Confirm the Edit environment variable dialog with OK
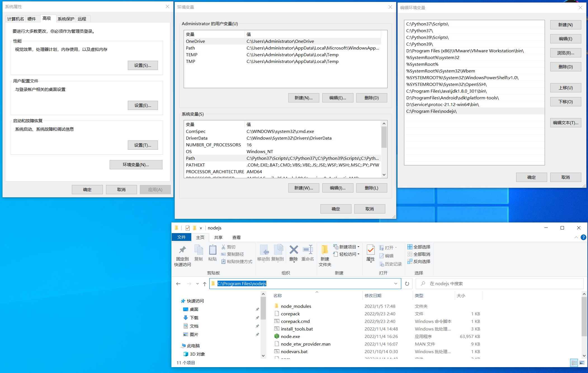 point(532,177)
